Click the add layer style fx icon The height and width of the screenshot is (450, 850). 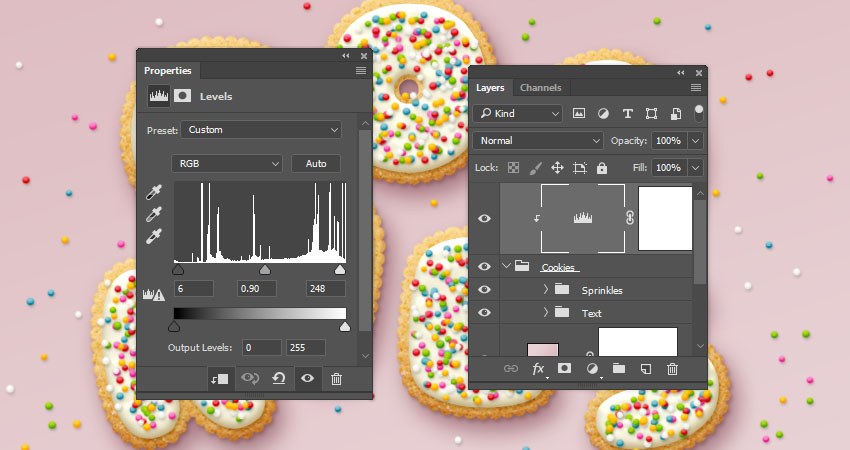pyautogui.click(x=538, y=369)
